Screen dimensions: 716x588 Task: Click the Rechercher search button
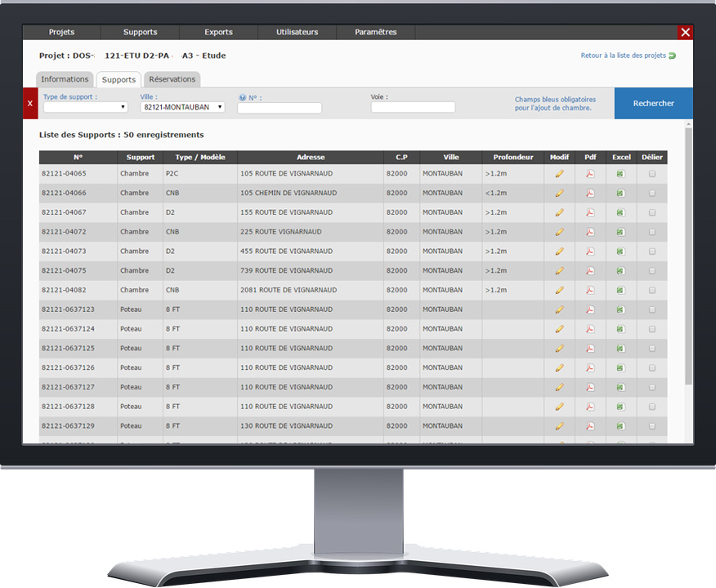tap(653, 104)
